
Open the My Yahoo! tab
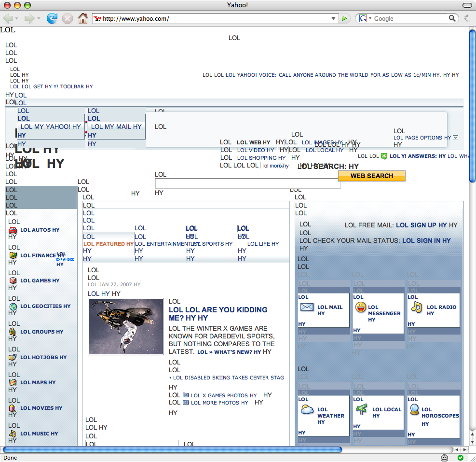click(x=51, y=126)
